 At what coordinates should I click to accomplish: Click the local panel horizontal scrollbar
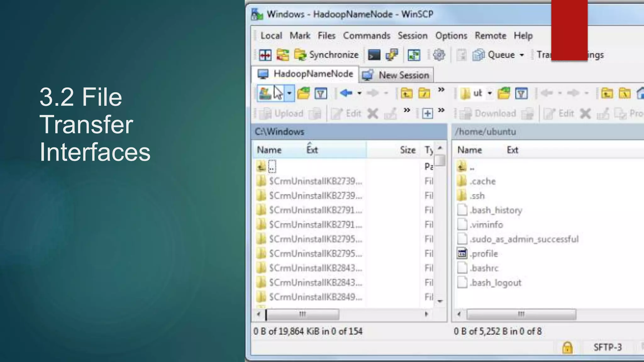tap(303, 314)
